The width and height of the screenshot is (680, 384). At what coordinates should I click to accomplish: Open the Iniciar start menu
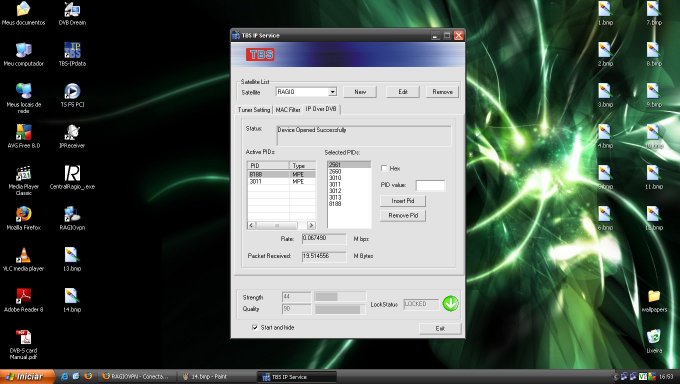27,377
